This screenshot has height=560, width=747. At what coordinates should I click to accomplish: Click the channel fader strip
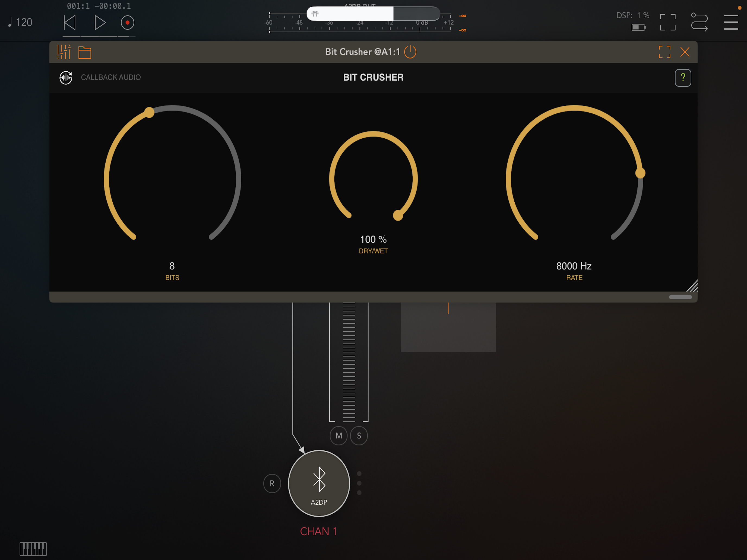click(x=349, y=362)
